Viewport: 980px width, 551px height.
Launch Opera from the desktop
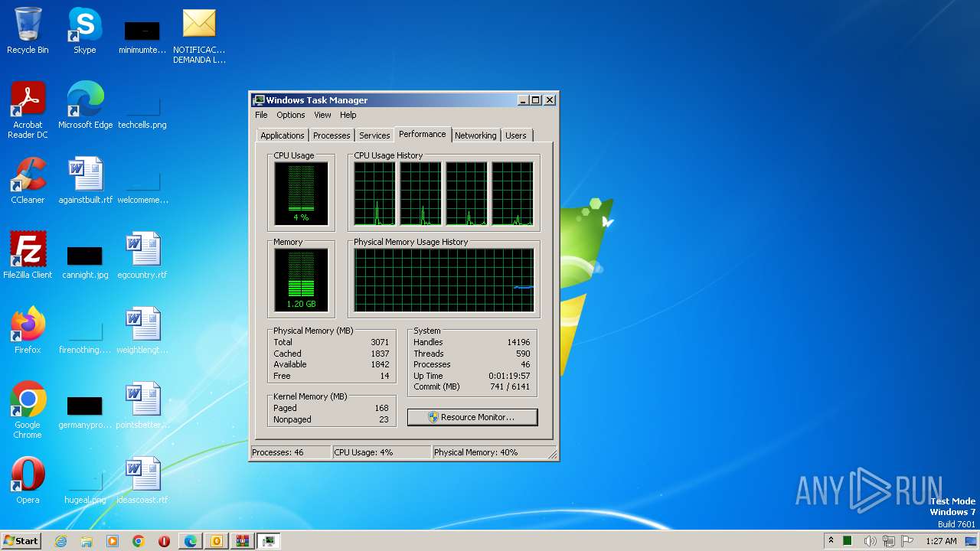click(x=28, y=481)
